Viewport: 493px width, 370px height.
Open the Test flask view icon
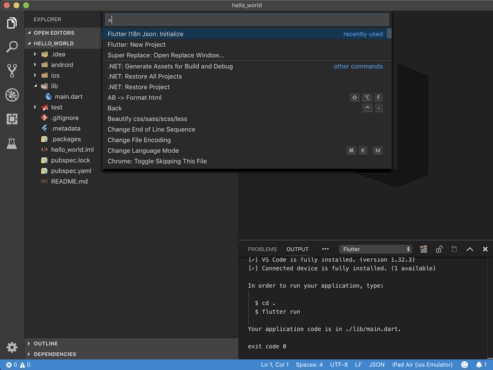(x=12, y=143)
